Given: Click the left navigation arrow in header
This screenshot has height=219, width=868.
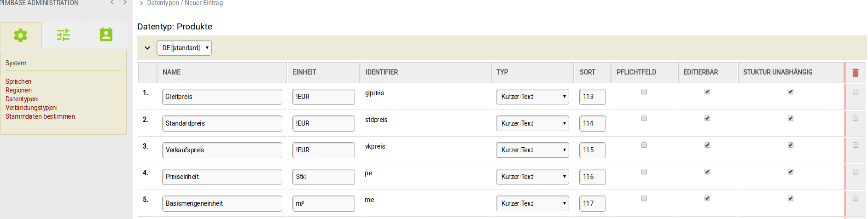Looking at the screenshot, I should click(112, 3).
